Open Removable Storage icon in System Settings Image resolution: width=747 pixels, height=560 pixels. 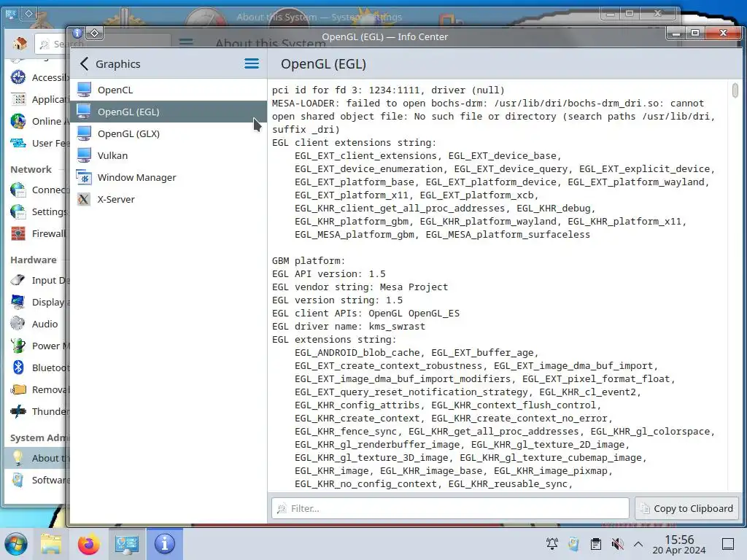18,389
